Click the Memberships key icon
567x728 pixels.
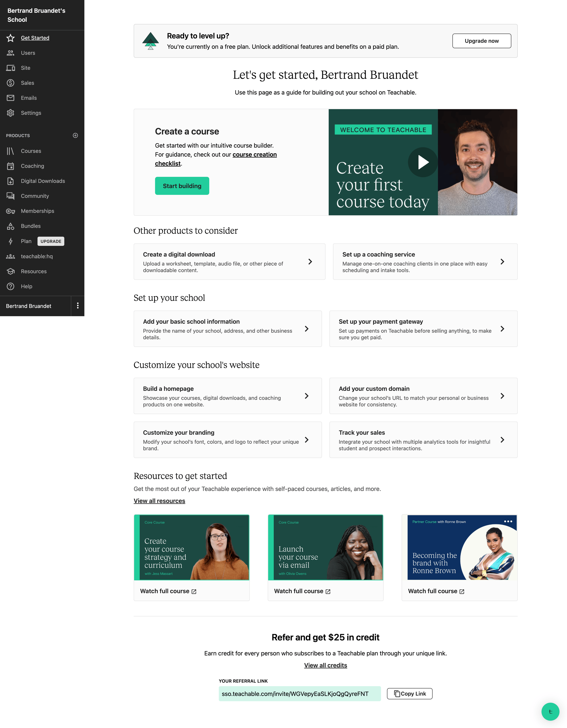11,211
